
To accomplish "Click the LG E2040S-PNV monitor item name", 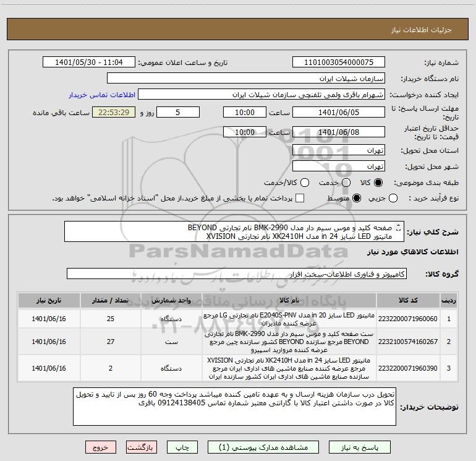I will pos(289,319).
